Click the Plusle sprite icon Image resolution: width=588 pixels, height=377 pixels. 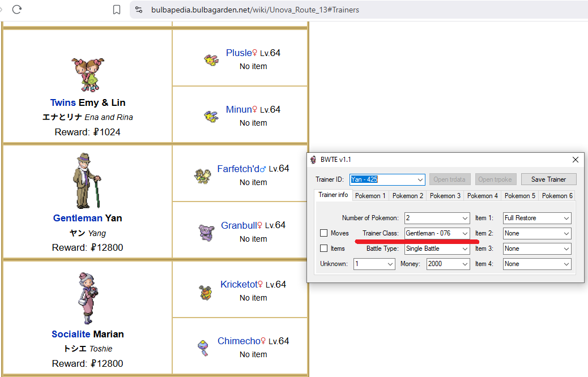[211, 59]
